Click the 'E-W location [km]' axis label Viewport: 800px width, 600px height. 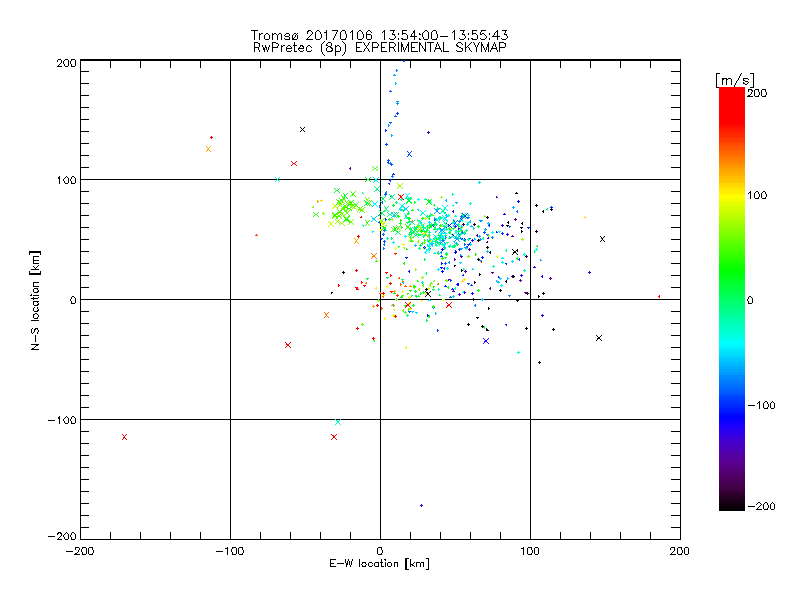[x=379, y=564]
